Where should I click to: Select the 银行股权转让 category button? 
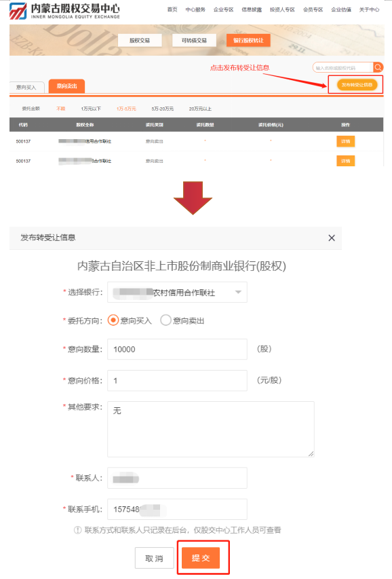click(x=248, y=40)
